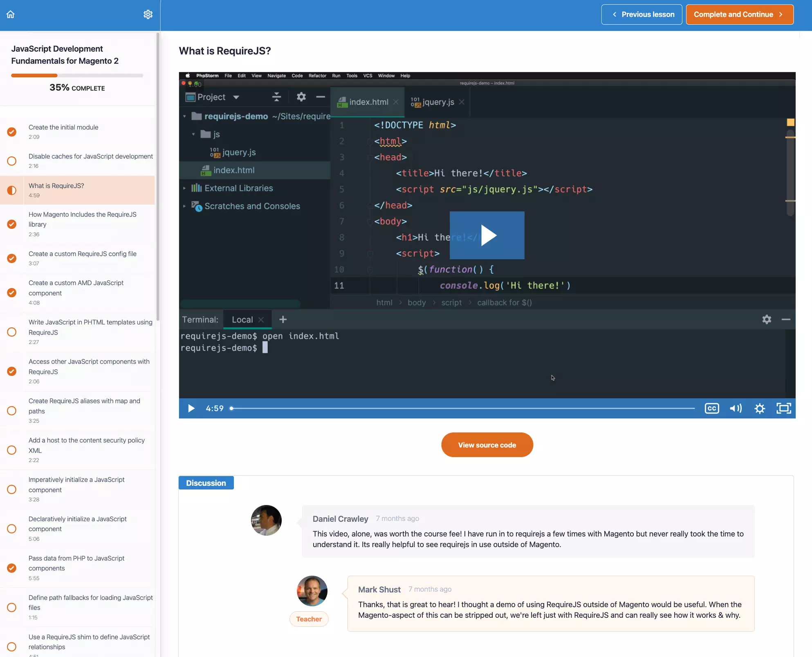Toggle completion check for Create the initial module
The image size is (812, 657).
point(12,132)
